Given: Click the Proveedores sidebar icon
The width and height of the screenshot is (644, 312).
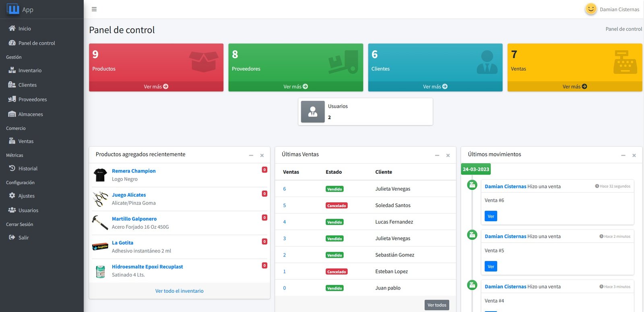Looking at the screenshot, I should tap(12, 99).
